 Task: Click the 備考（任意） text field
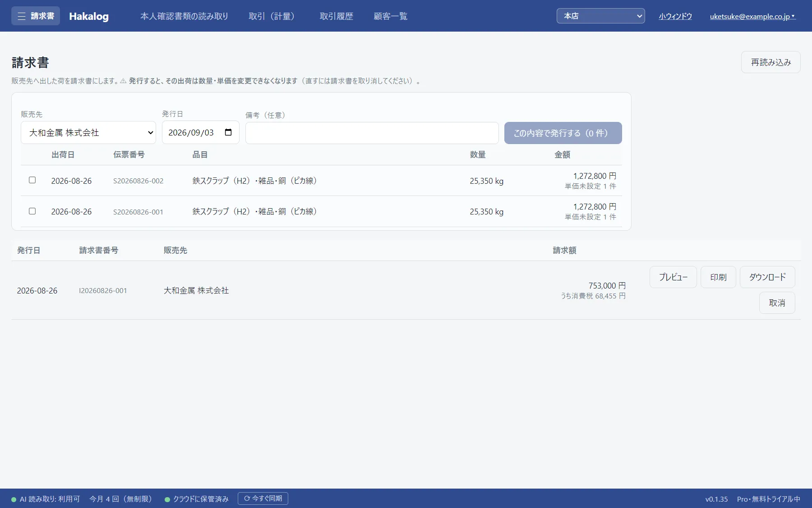pos(372,133)
